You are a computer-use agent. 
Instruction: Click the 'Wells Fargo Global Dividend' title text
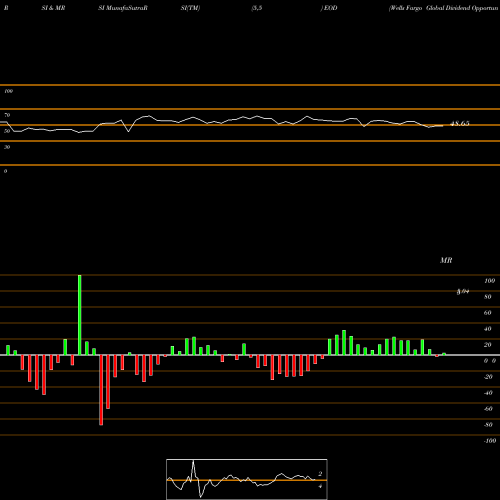(x=430, y=8)
